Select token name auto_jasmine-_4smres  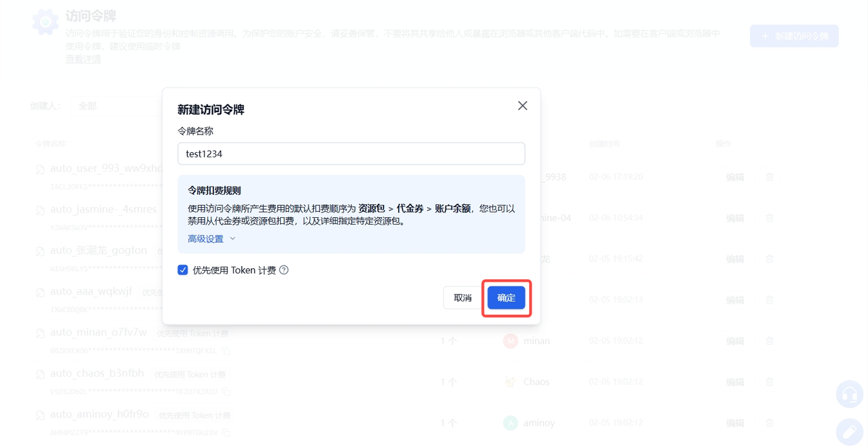point(103,210)
